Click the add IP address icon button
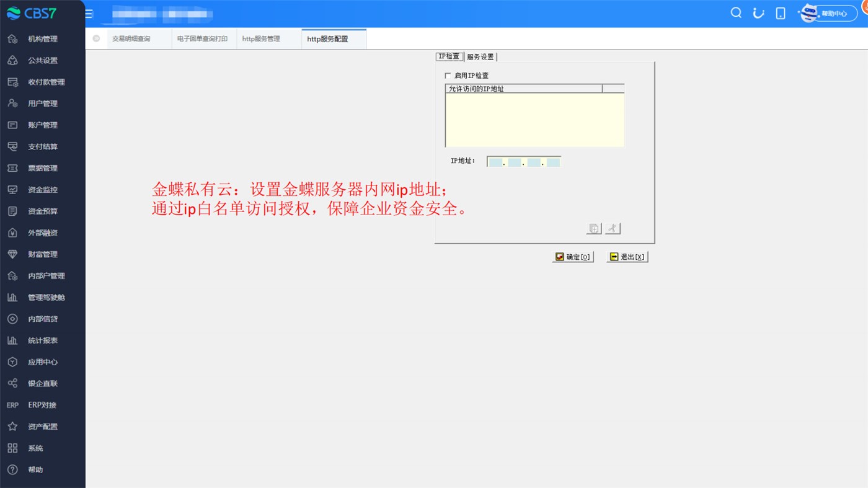 (x=593, y=228)
